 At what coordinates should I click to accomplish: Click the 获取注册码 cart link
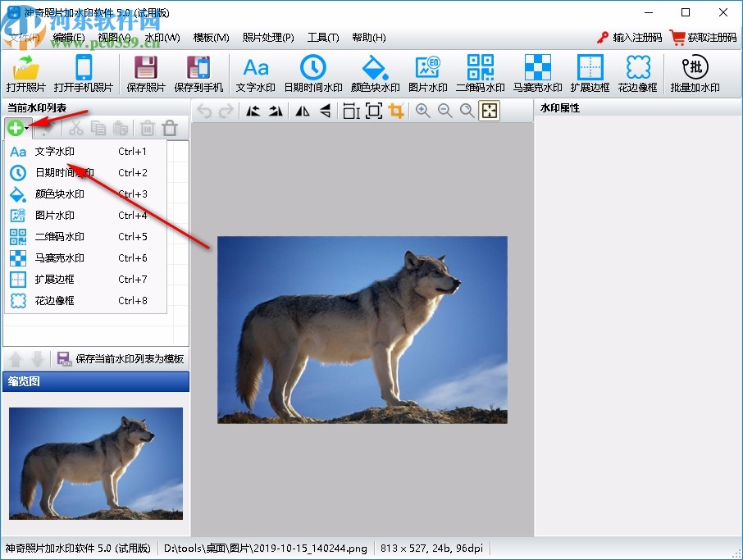point(703,38)
